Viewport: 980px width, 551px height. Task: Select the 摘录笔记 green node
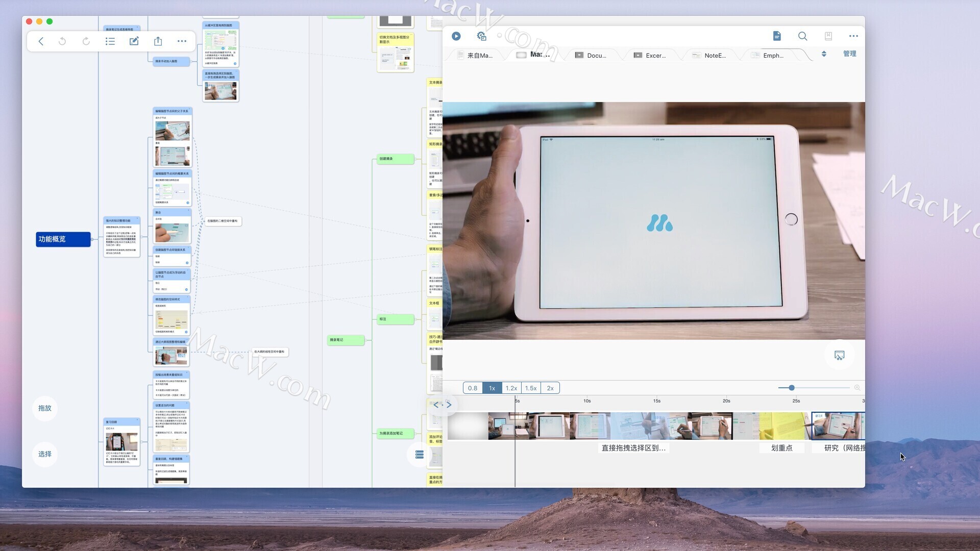coord(346,340)
